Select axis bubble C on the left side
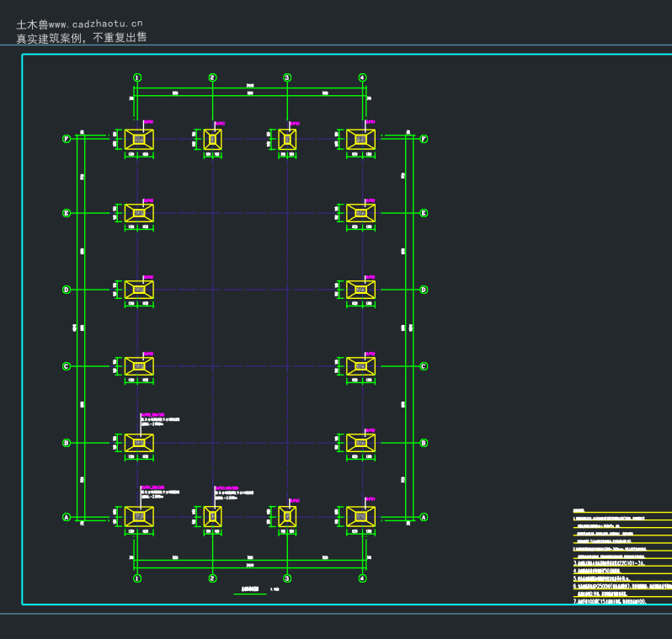The width and height of the screenshot is (672, 639). tap(67, 366)
